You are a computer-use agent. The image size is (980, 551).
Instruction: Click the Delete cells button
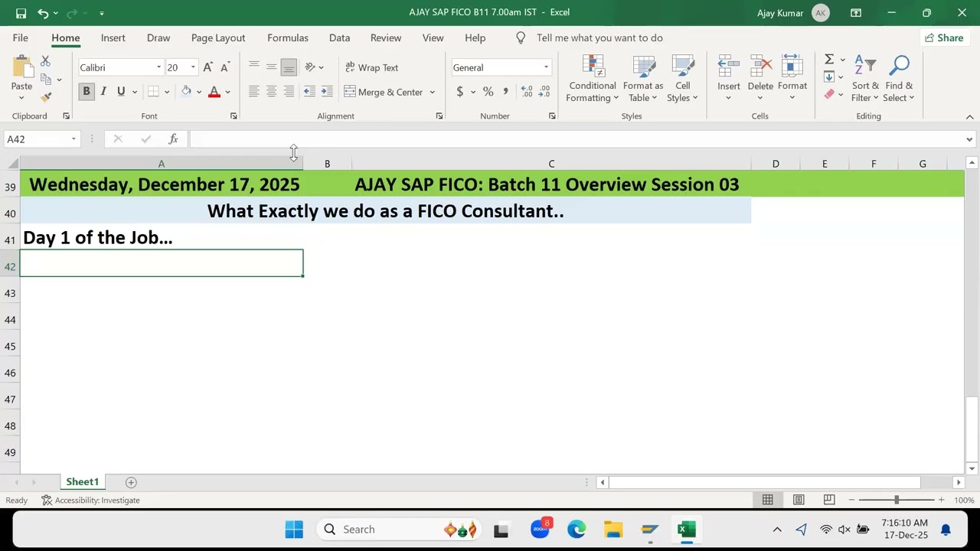click(760, 79)
